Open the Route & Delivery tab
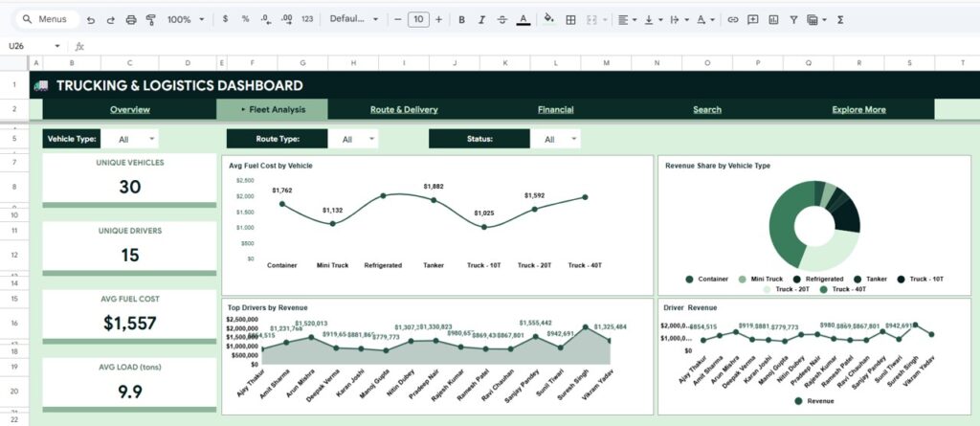 404,109
